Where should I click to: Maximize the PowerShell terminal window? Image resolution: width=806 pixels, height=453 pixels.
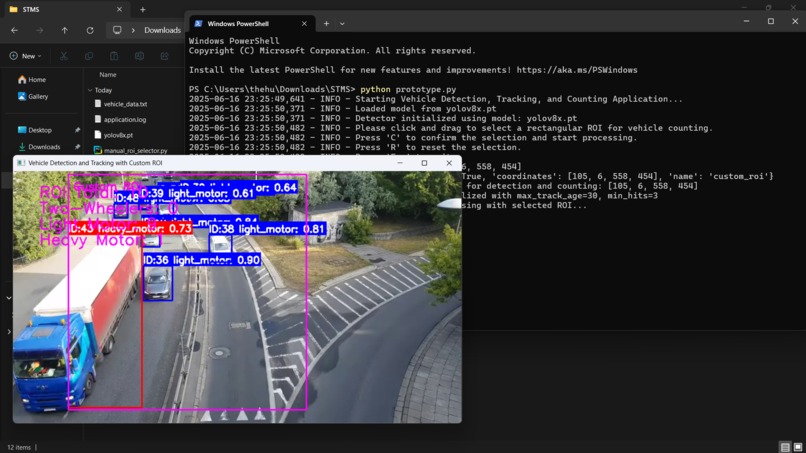(x=771, y=21)
